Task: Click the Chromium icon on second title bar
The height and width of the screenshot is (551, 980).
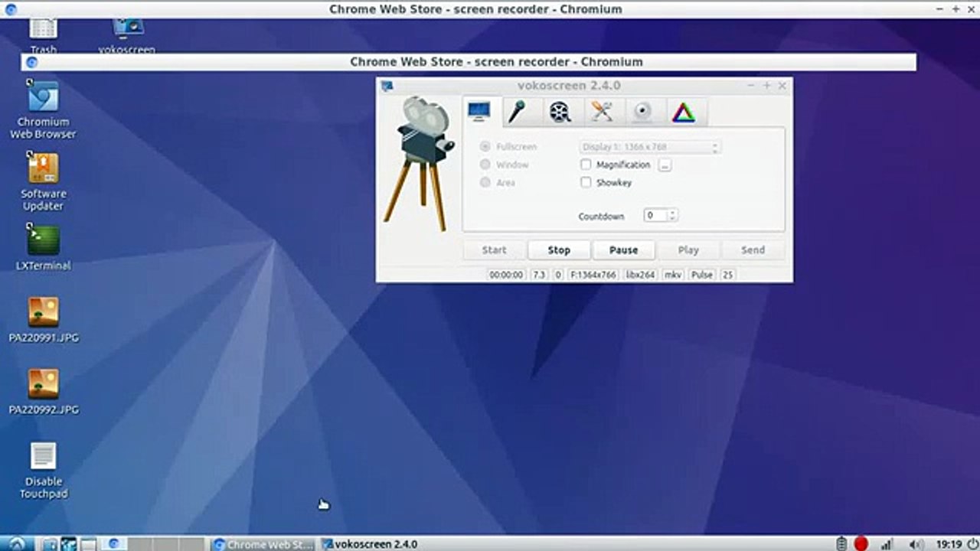Action: tap(31, 62)
